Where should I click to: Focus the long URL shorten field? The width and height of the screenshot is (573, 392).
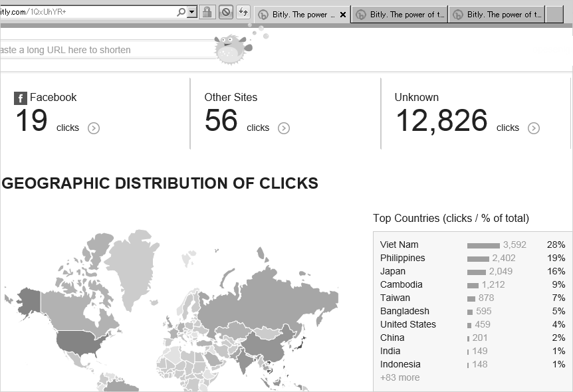point(108,50)
